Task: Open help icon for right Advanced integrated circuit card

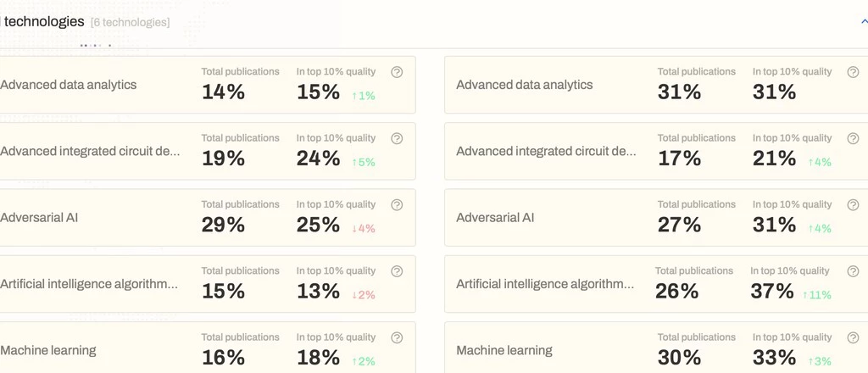Action: click(853, 139)
